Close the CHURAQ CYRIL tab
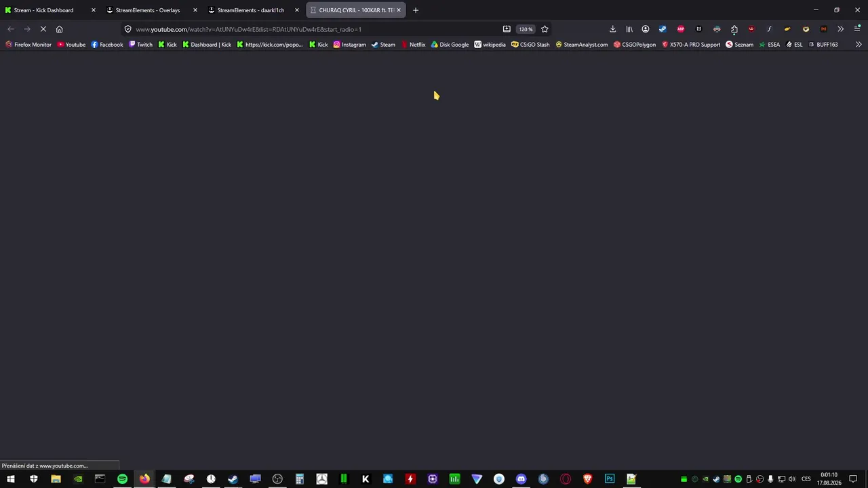Viewport: 868px width, 488px height. [x=399, y=10]
